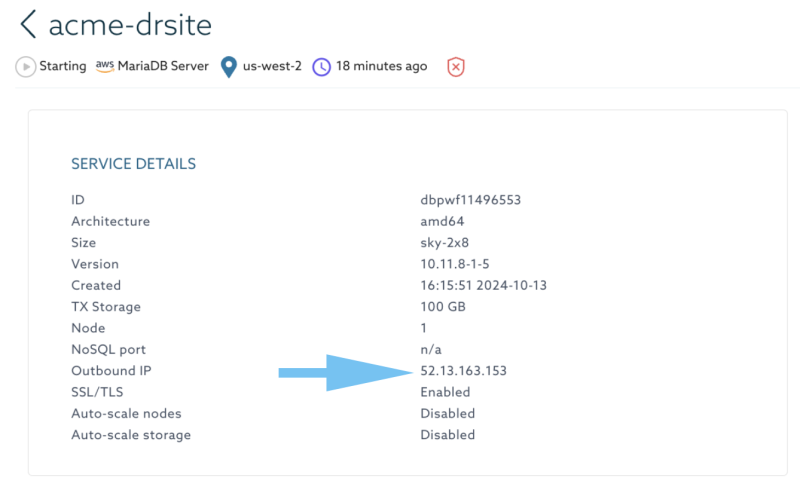Click the Auto-scale storage field label
Image resolution: width=800 pixels, height=484 pixels.
131,435
